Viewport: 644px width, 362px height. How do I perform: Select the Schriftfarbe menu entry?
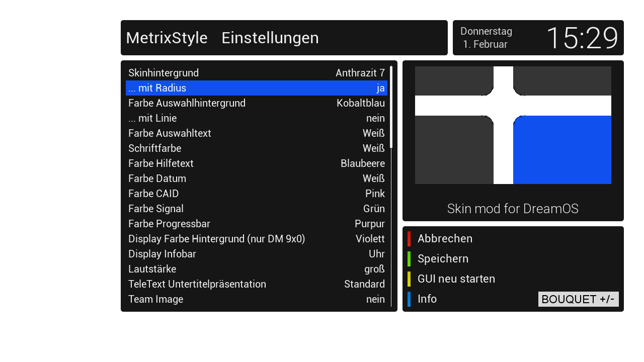pyautogui.click(x=257, y=148)
